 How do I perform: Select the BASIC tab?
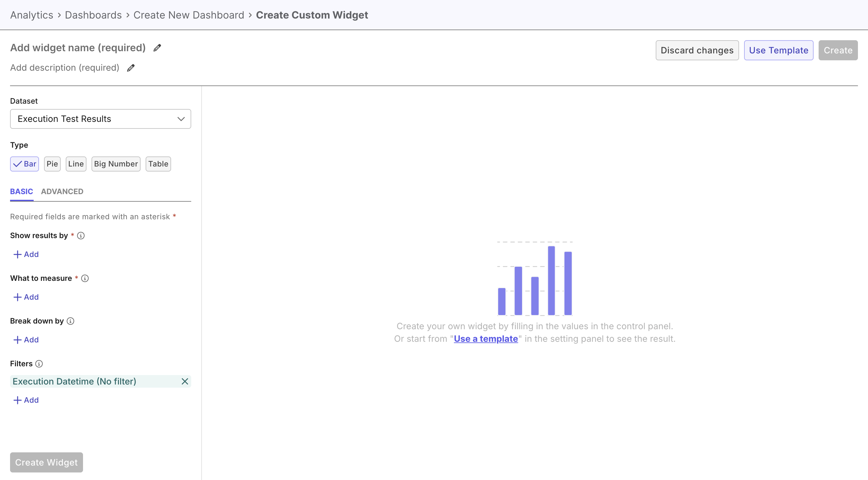(x=22, y=192)
